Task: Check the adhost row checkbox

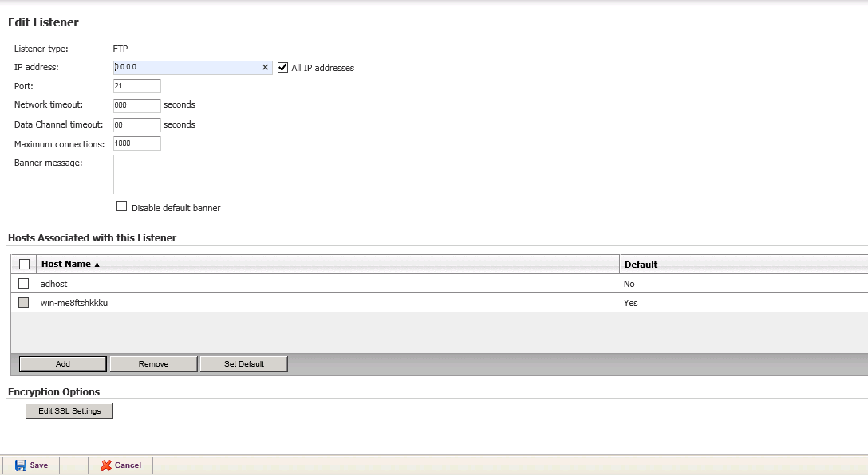Action: (x=23, y=284)
